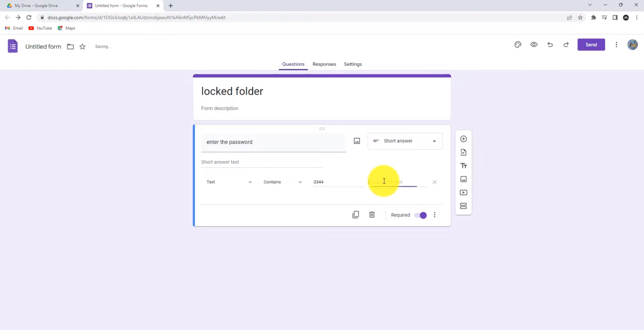Move form to folder icon
Viewport: 644px width, 330px height.
tap(70, 47)
